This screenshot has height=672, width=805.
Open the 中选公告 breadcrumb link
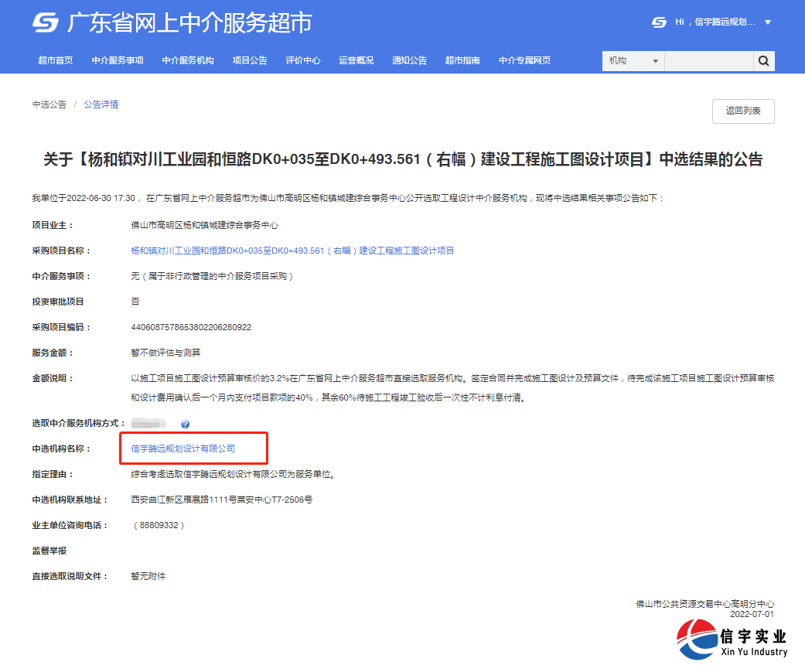click(49, 104)
